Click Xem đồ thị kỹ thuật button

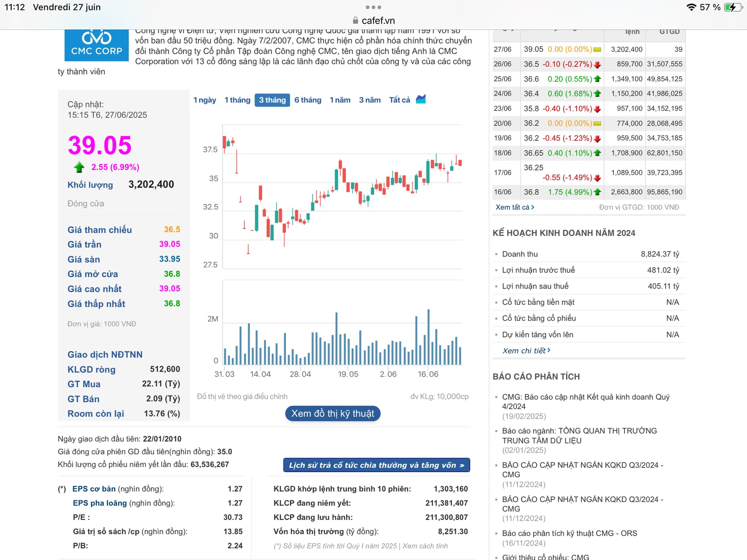(x=333, y=413)
